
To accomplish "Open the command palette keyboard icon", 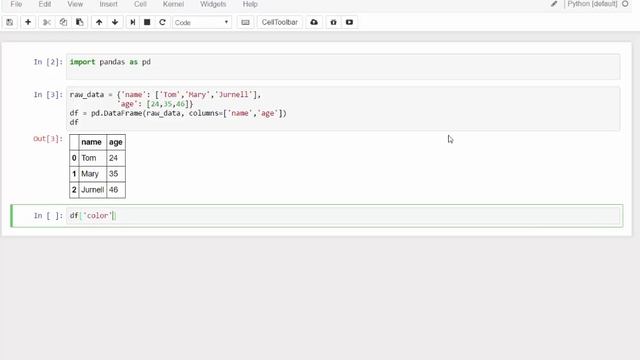I will tap(245, 22).
